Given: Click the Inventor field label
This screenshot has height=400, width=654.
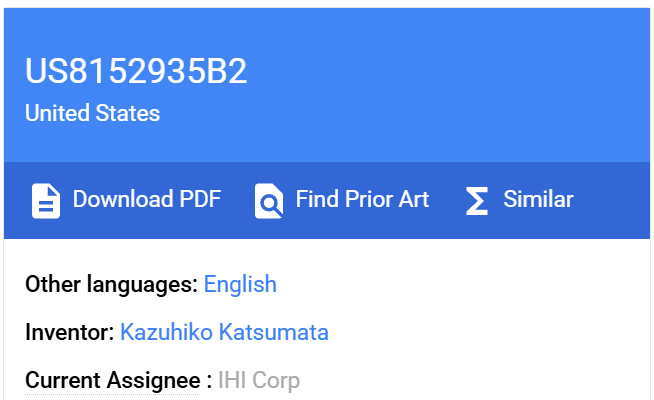Looking at the screenshot, I should 69,332.
